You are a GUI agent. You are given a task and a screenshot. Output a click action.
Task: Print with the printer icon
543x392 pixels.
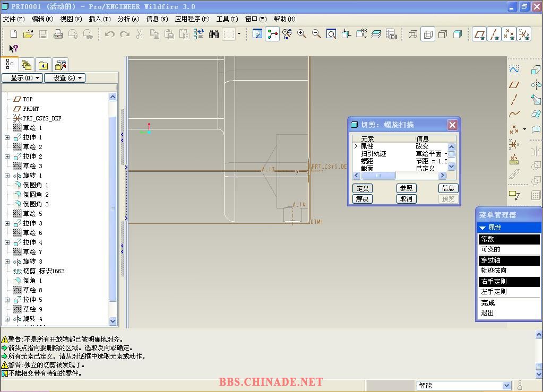[58, 34]
